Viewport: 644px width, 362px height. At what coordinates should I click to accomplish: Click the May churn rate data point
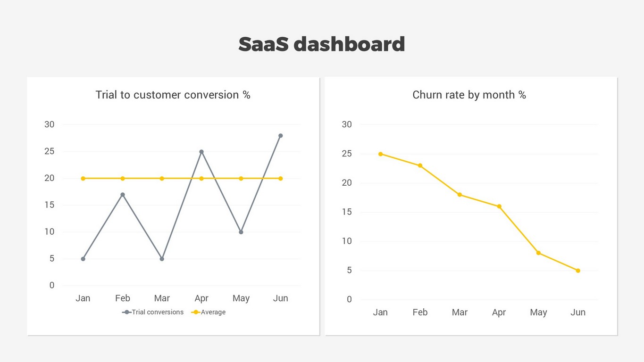538,253
